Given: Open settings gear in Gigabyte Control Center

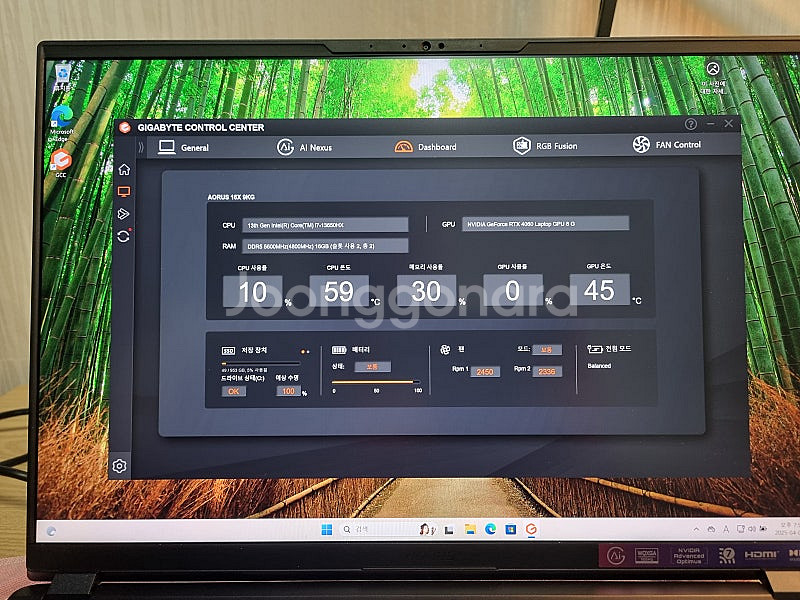Looking at the screenshot, I should pyautogui.click(x=119, y=466).
